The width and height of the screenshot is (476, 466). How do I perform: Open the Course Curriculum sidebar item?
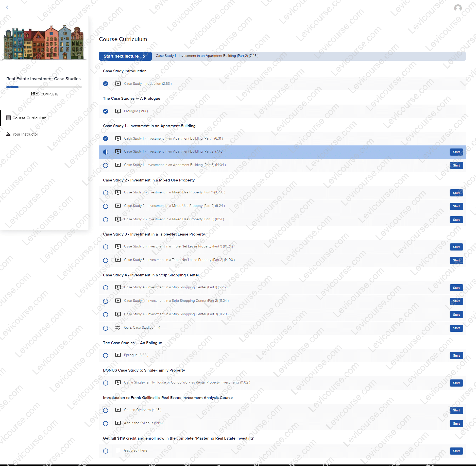coord(29,118)
